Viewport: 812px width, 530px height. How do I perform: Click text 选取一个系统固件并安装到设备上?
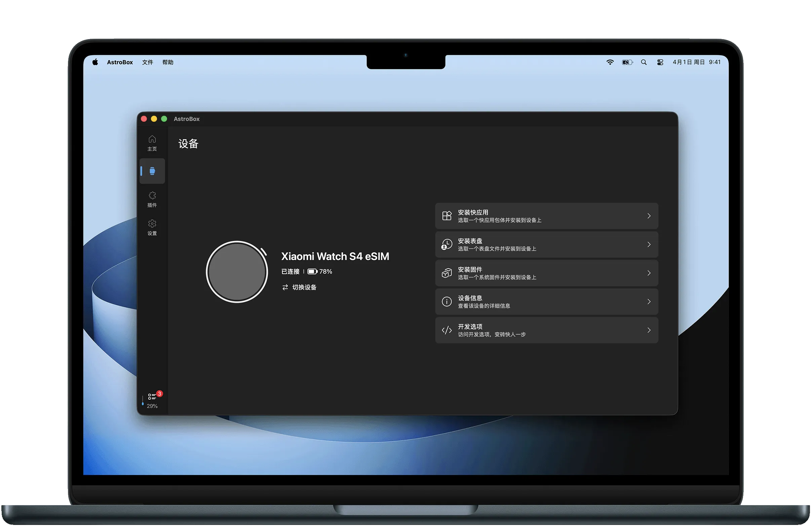point(497,278)
